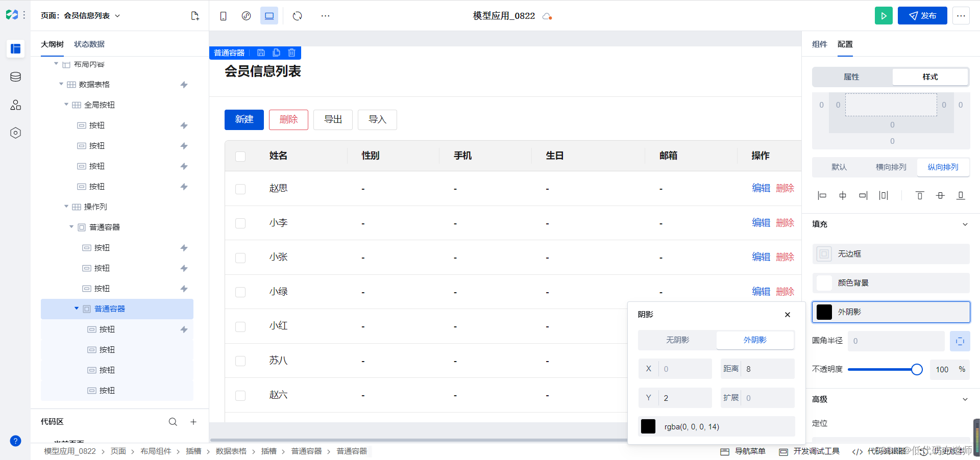Open the page selector dropdown 会员信息列表
Viewport: 980px width, 460px height.
pos(81,16)
